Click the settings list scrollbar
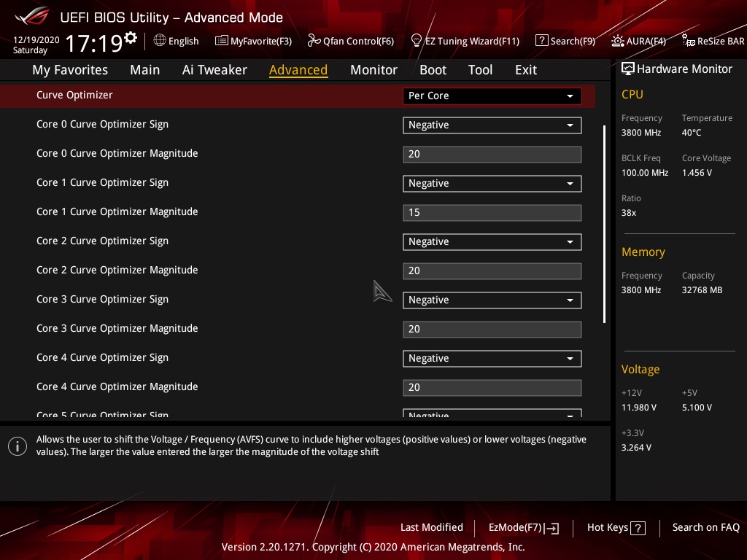Image resolution: width=747 pixels, height=560 pixels. click(604, 225)
